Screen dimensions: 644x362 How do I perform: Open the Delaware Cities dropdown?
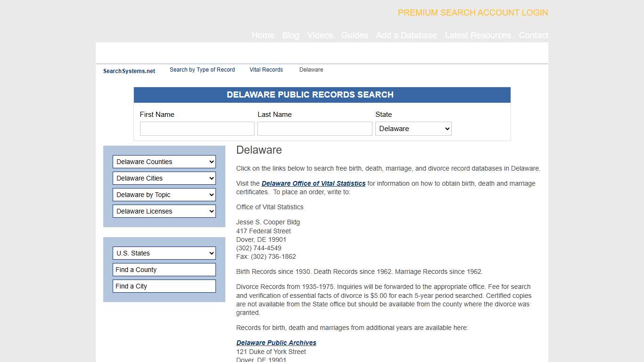(164, 178)
